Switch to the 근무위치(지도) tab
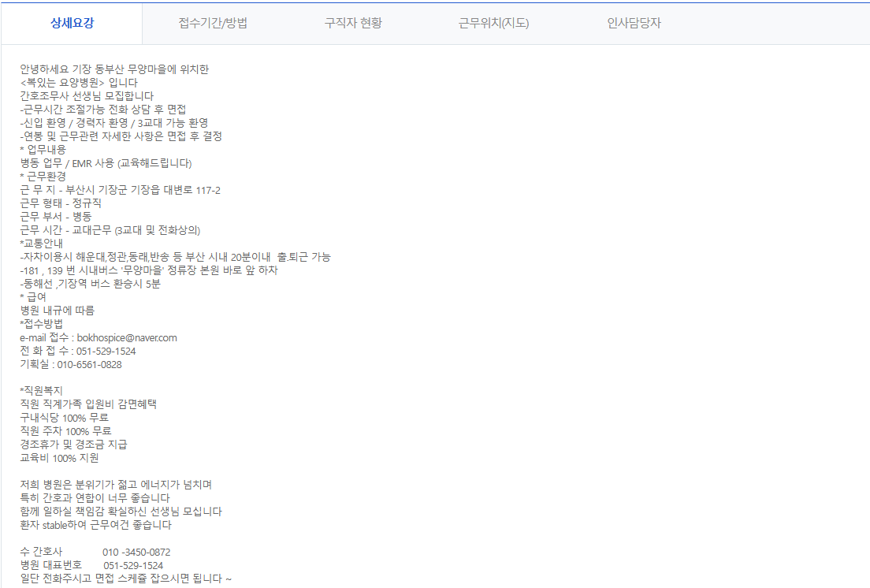This screenshot has height=588, width=870. (493, 24)
